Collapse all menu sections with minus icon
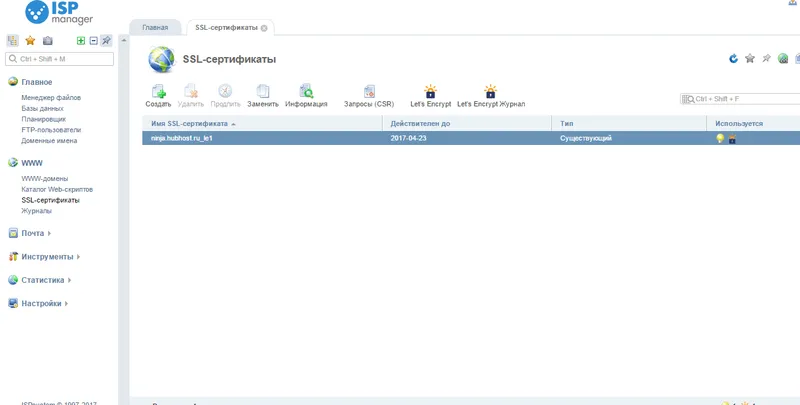800x405 pixels. [93, 41]
